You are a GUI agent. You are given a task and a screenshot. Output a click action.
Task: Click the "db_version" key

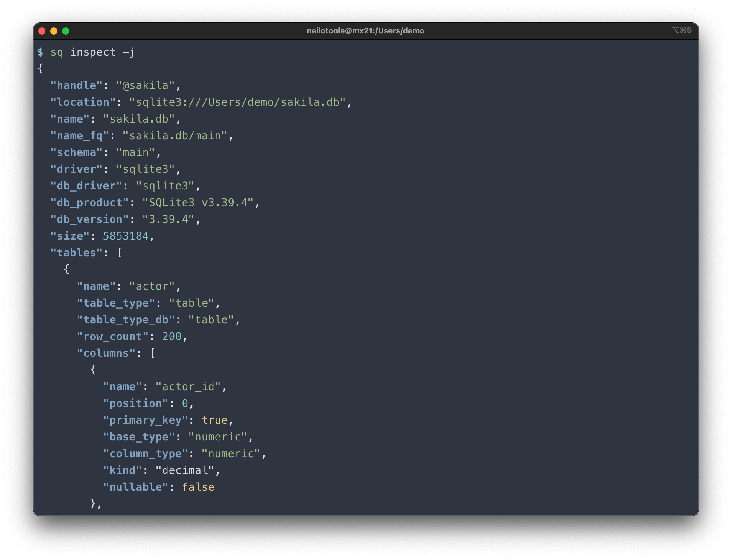point(90,219)
